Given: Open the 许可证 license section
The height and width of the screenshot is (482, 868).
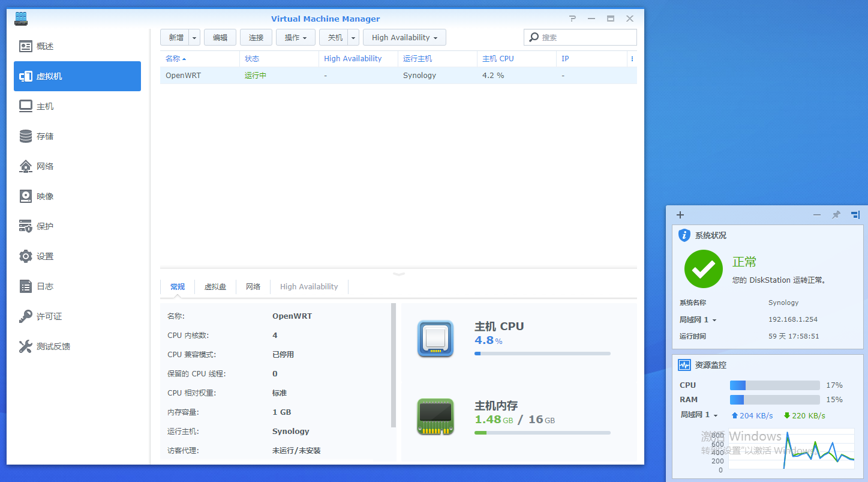Looking at the screenshot, I should [77, 316].
